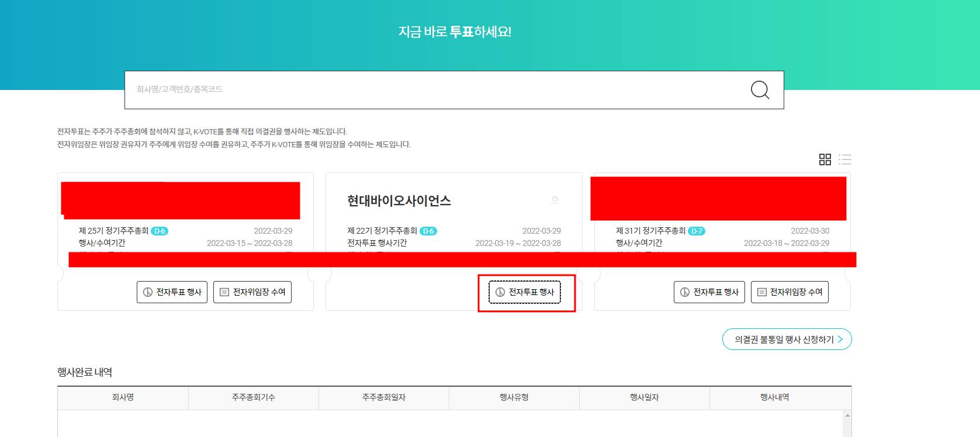Click the 회사명 column header
Screen dimensions: 980x437
click(x=123, y=397)
